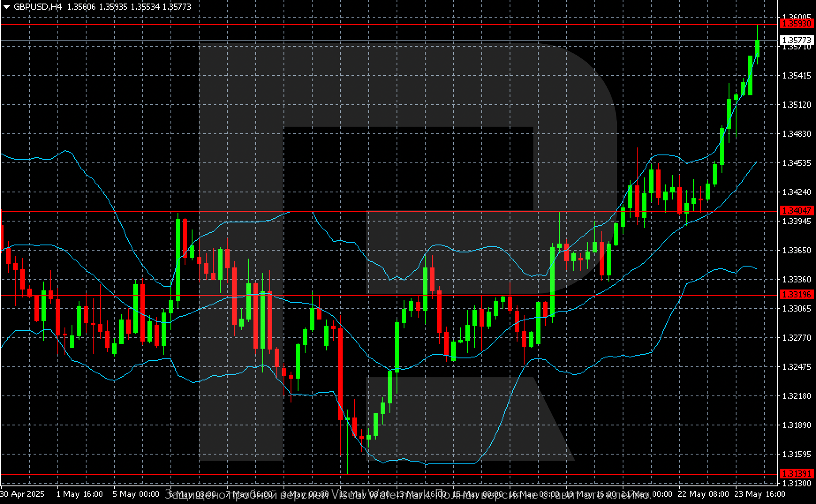Click the 30 Apr 2025 date label
Viewport: 816px width, 504px height.
[22, 494]
